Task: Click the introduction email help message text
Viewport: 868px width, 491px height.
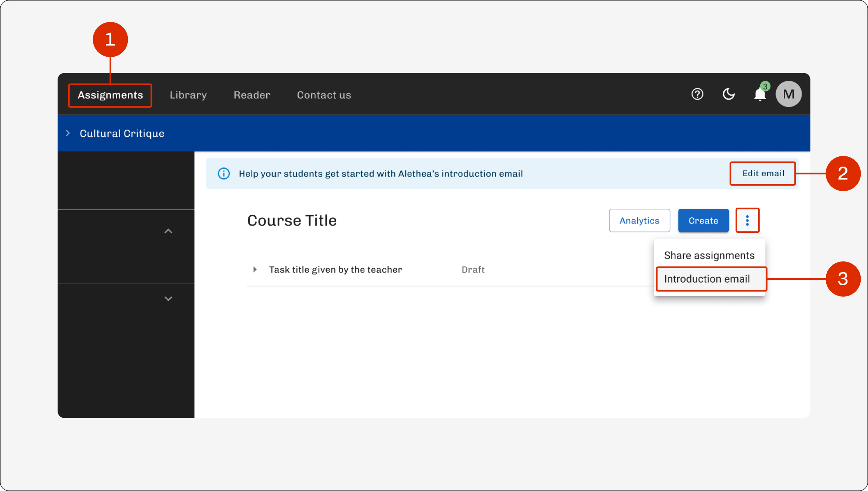Action: coord(381,174)
